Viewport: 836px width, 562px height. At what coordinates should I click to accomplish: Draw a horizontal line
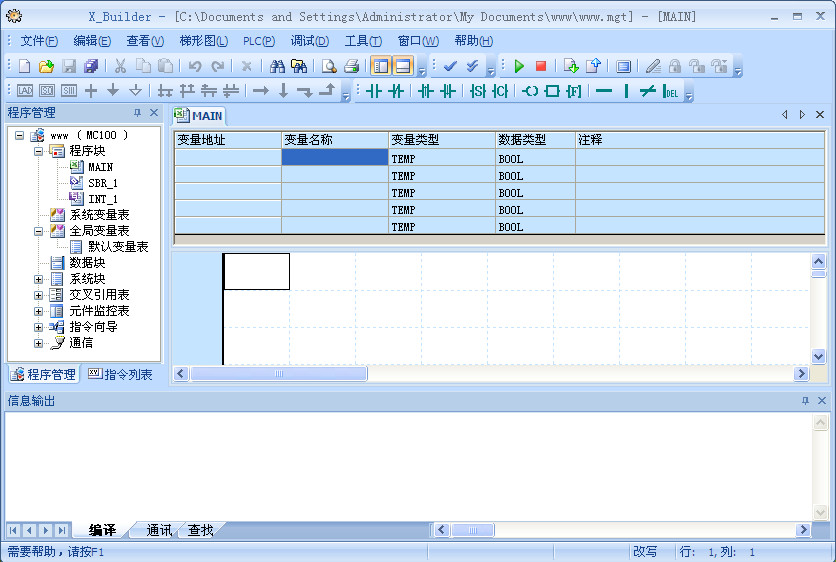click(604, 91)
